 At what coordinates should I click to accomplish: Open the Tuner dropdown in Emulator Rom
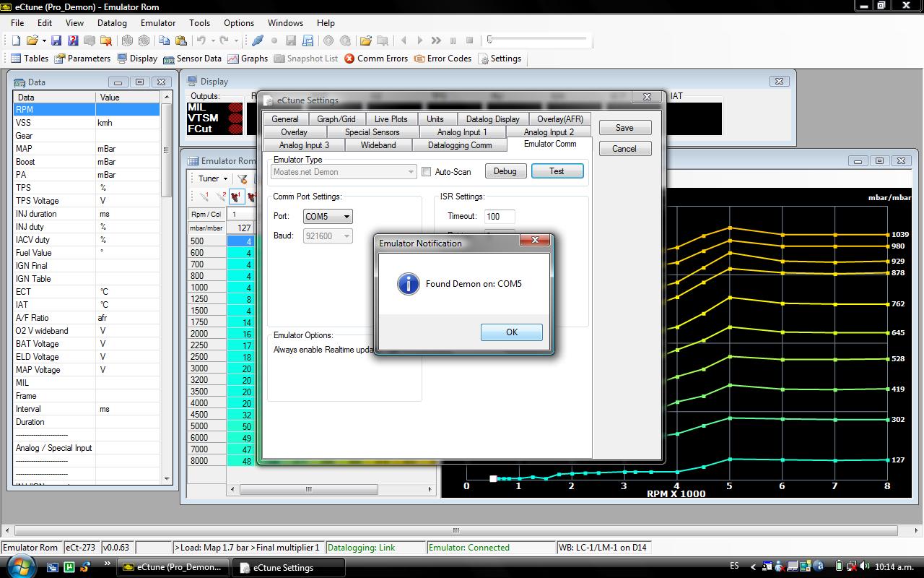coord(212,178)
